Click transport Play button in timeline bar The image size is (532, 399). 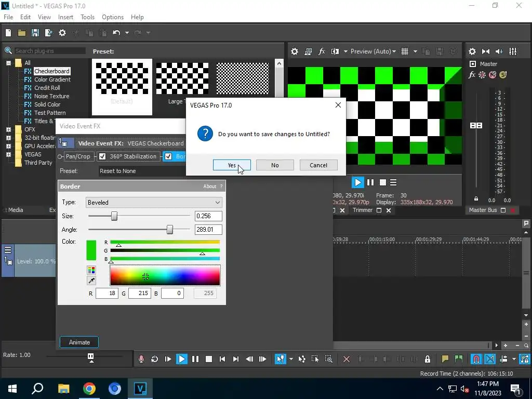(181, 359)
